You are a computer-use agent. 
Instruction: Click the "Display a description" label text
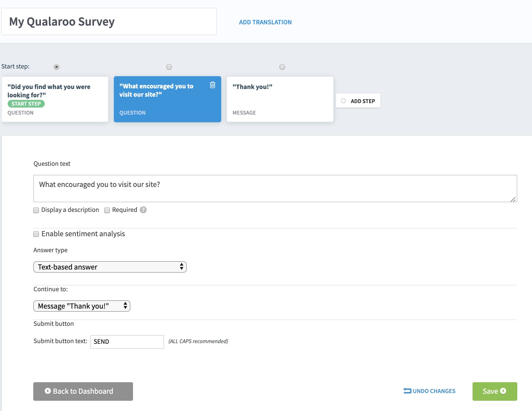pos(70,210)
